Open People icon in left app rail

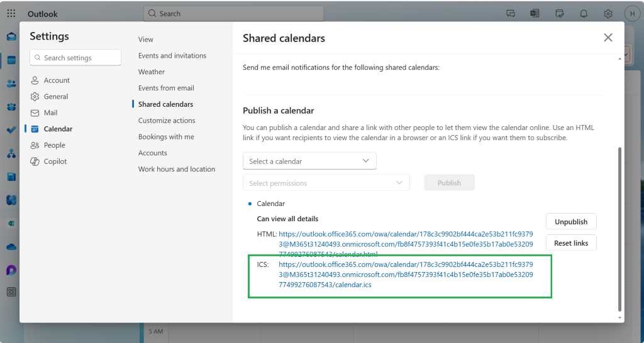[x=11, y=84]
